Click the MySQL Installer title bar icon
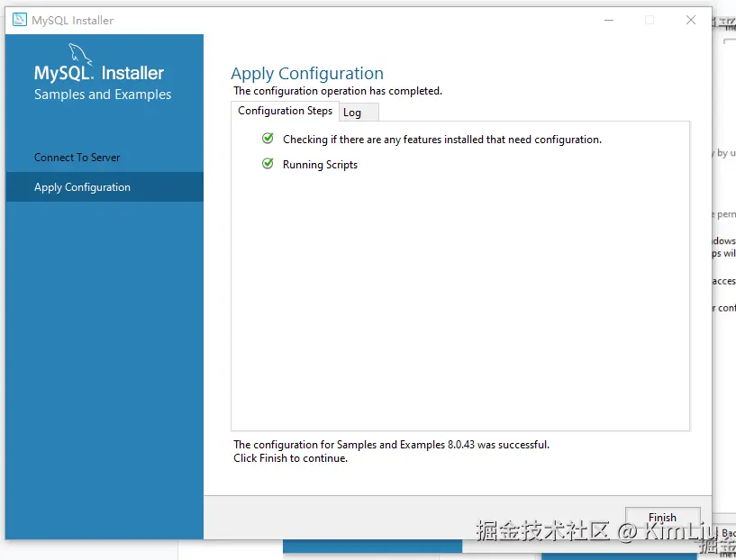The width and height of the screenshot is (736, 560). 19,20
